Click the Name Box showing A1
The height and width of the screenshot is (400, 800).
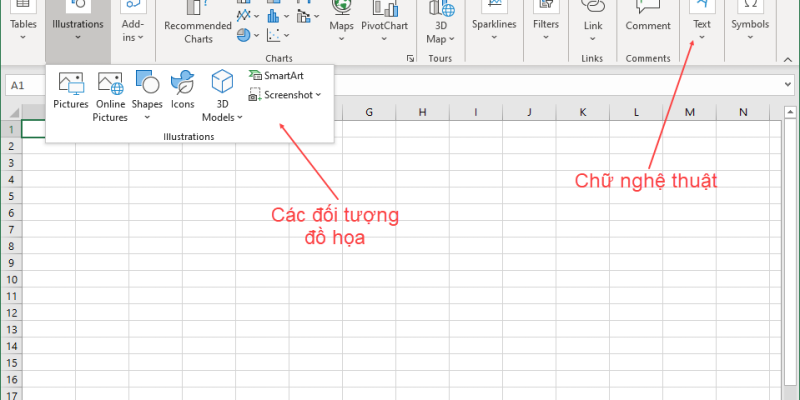coord(25,86)
